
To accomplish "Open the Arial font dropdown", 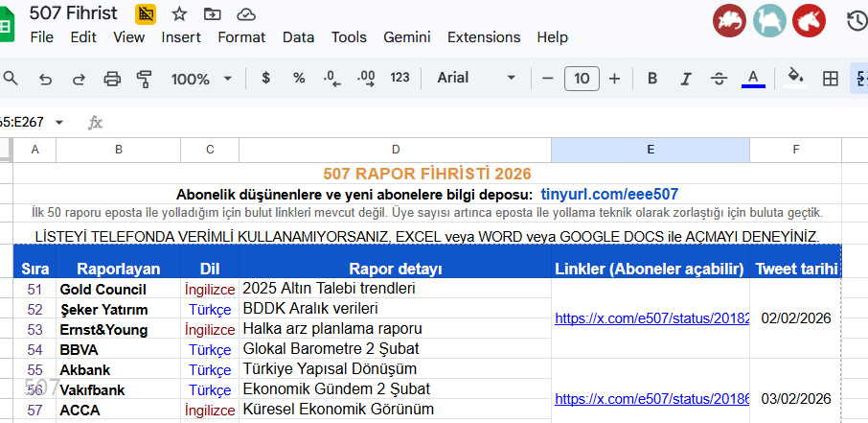I will (x=476, y=78).
